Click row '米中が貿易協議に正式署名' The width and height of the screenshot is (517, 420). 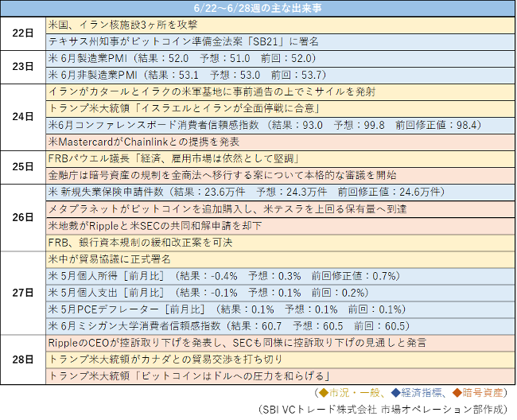[x=280, y=259]
